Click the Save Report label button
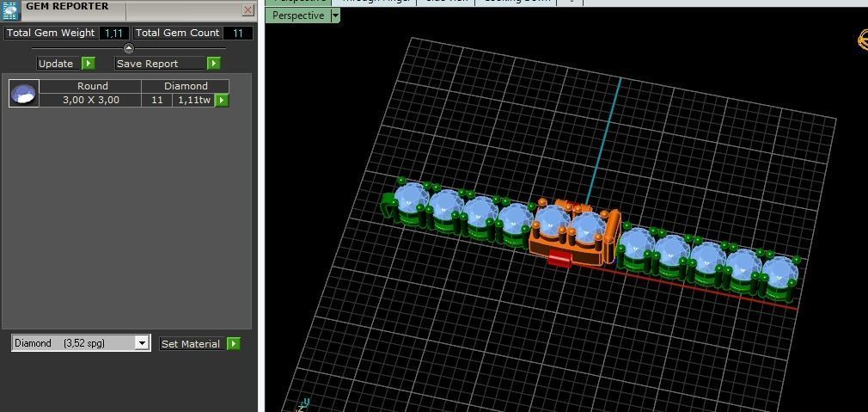 click(x=161, y=64)
